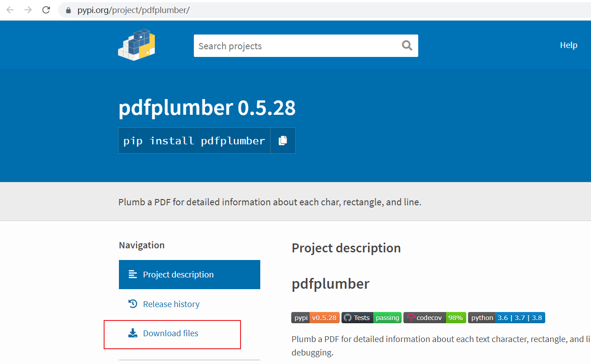Click the Download files tray icon
This screenshot has height=364, width=591.
[132, 333]
